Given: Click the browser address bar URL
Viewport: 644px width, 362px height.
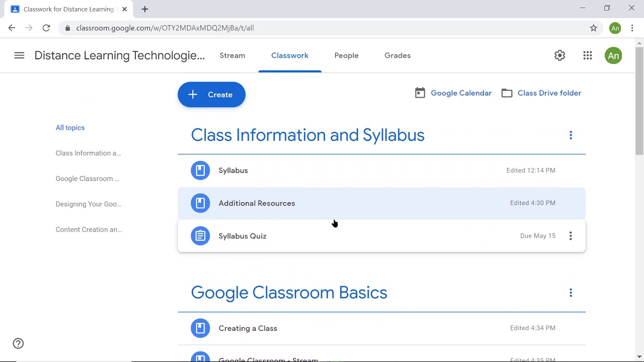Looking at the screenshot, I should pyautogui.click(x=165, y=28).
